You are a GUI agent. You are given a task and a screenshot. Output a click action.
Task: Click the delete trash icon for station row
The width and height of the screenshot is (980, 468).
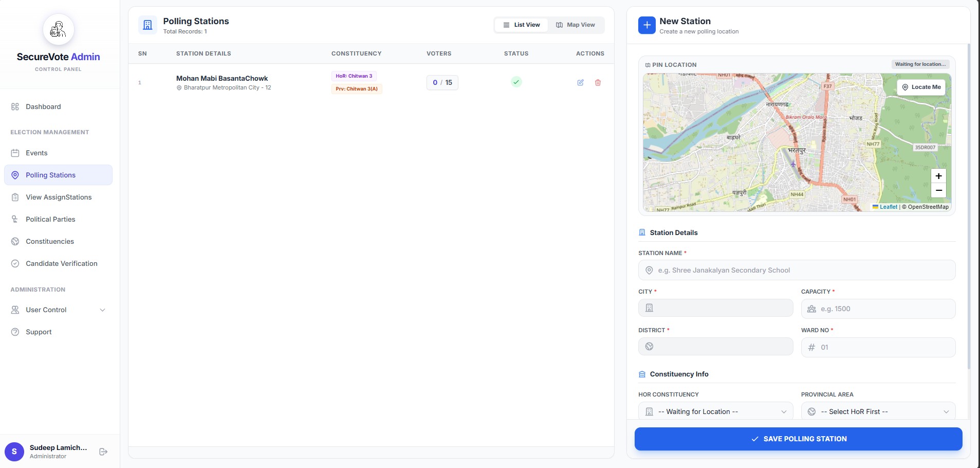(598, 83)
